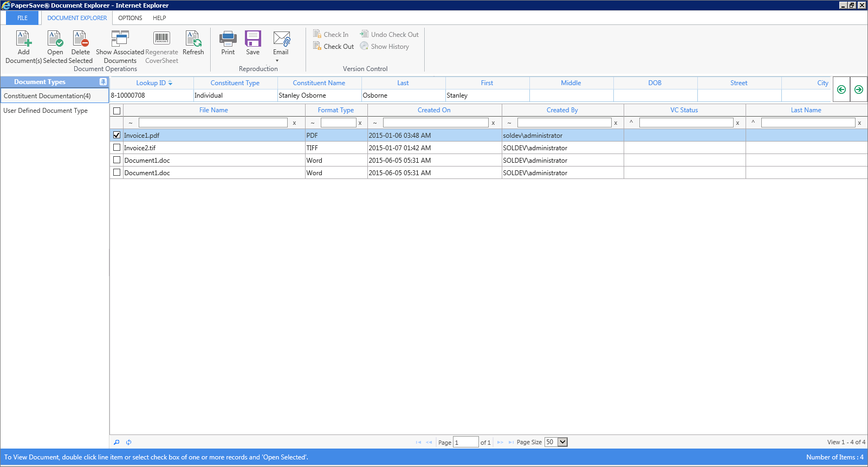Open the FILE tab
Screen dimensions: 868x467
[x=22, y=18]
